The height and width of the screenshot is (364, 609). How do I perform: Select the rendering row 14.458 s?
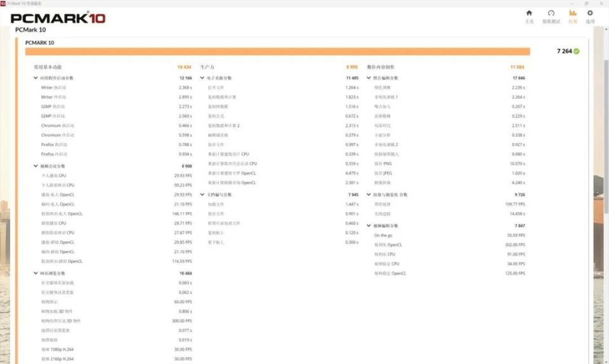click(x=449, y=214)
